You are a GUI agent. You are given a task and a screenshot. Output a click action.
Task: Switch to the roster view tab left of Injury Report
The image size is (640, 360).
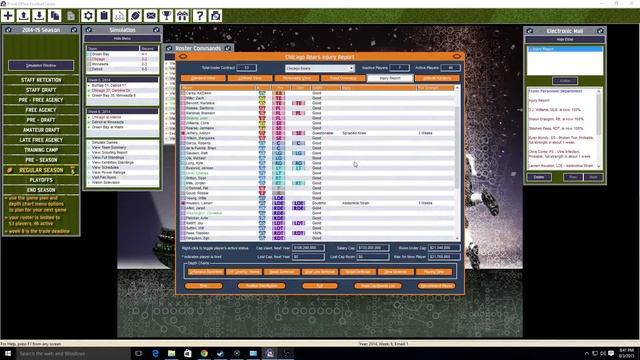(343, 78)
